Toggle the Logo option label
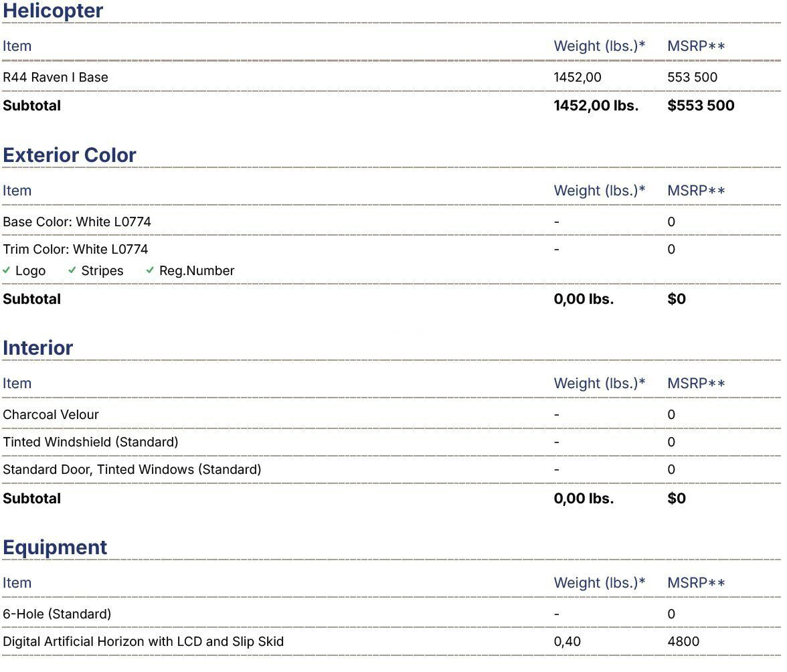This screenshot has height=672, width=787. [30, 271]
